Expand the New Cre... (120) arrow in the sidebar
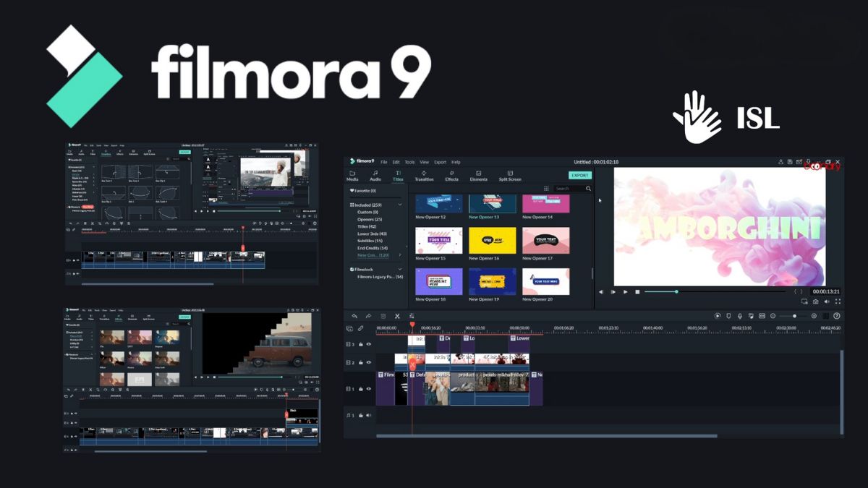The width and height of the screenshot is (868, 488). pyautogui.click(x=401, y=255)
